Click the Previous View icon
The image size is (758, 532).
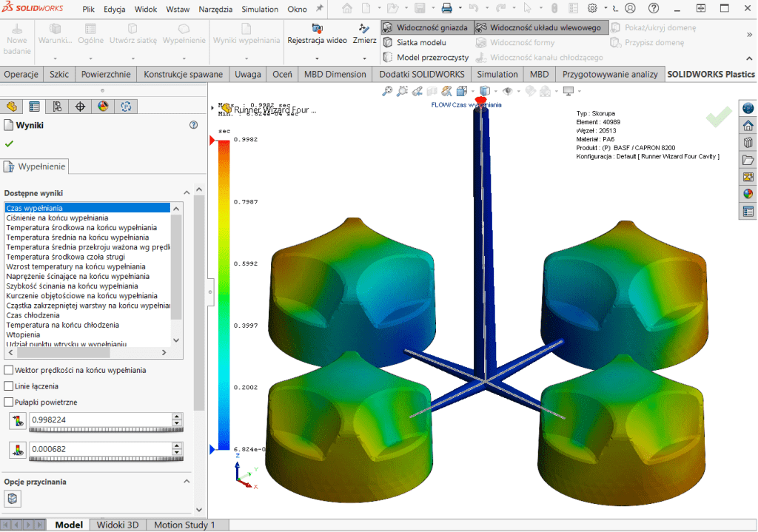(x=417, y=91)
